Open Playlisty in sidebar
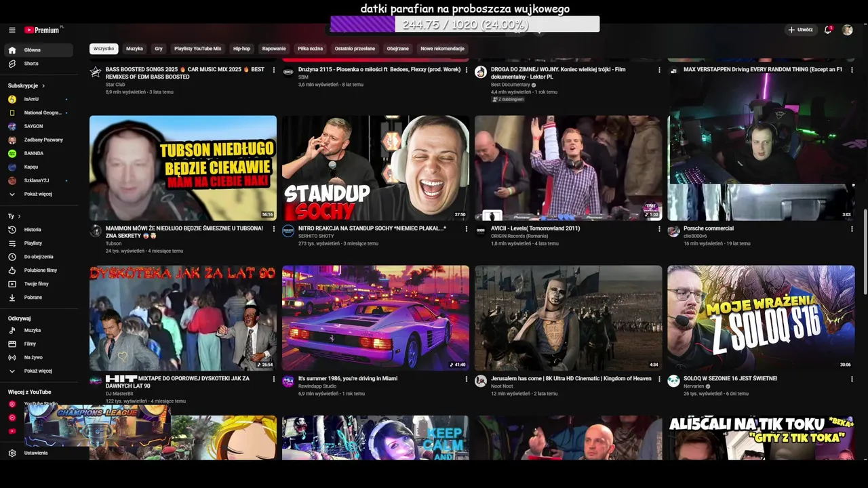The image size is (868, 488). click(x=38, y=243)
